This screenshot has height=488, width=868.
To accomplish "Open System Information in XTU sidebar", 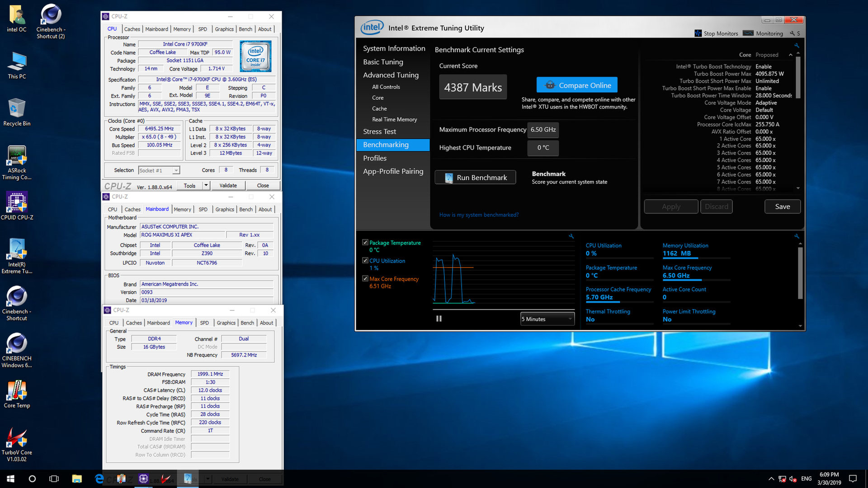I will (x=394, y=48).
